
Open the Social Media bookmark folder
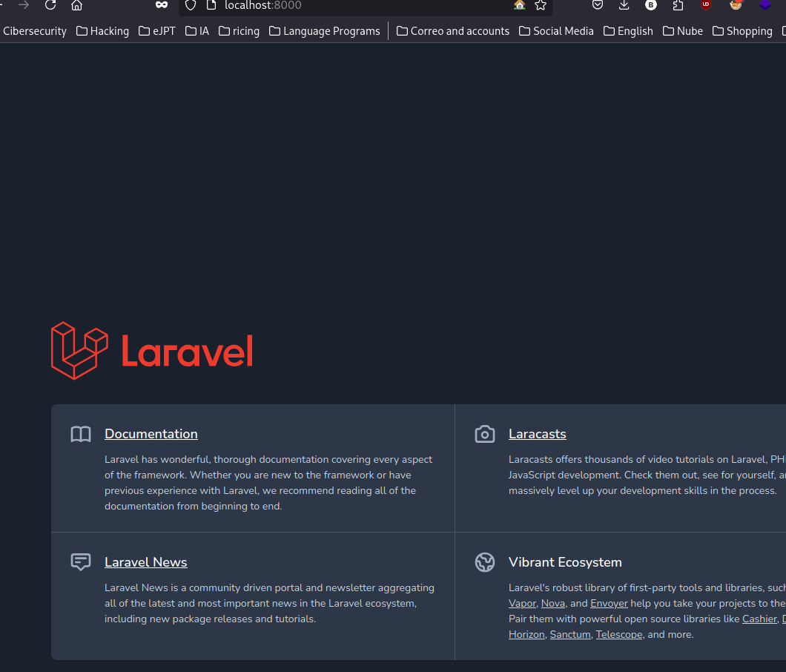click(556, 31)
